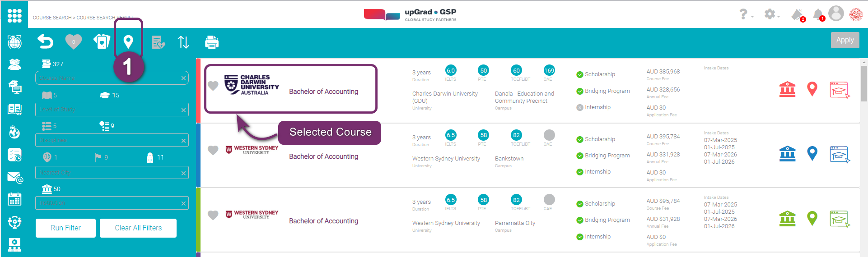Click the map pin icon in the toolbar
Viewport: 868px width, 257px height.
pyautogui.click(x=128, y=42)
